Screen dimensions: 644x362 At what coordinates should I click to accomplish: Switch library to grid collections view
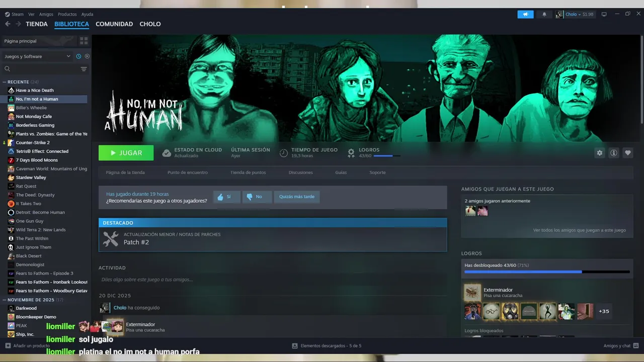pos(84,41)
